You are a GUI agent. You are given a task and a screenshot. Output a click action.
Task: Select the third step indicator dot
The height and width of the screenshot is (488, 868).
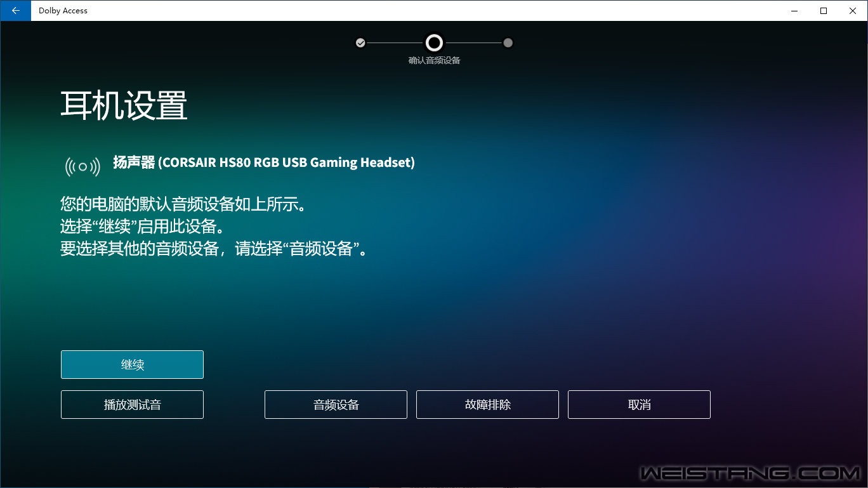tap(508, 43)
